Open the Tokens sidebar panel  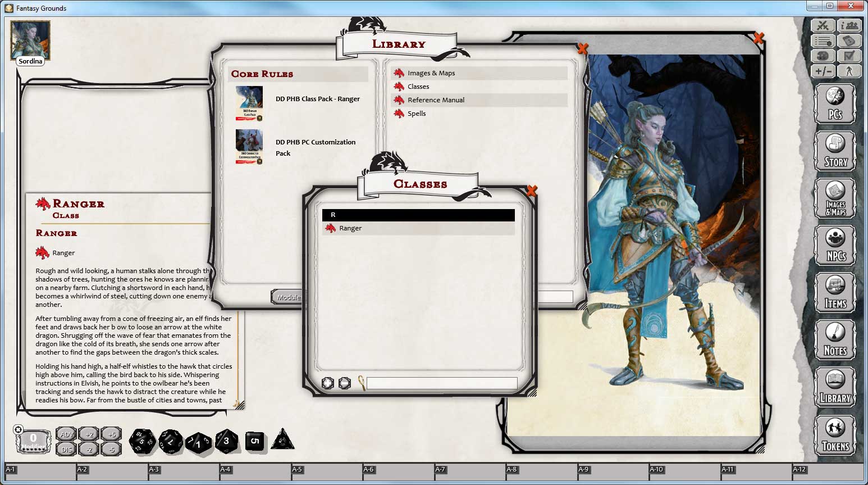[835, 435]
